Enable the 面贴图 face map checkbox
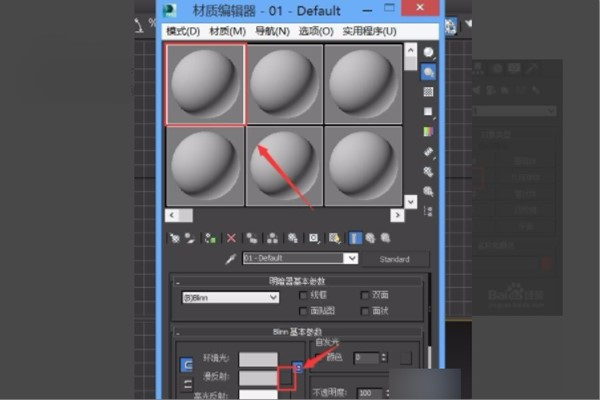This screenshot has width=600, height=400. [303, 311]
